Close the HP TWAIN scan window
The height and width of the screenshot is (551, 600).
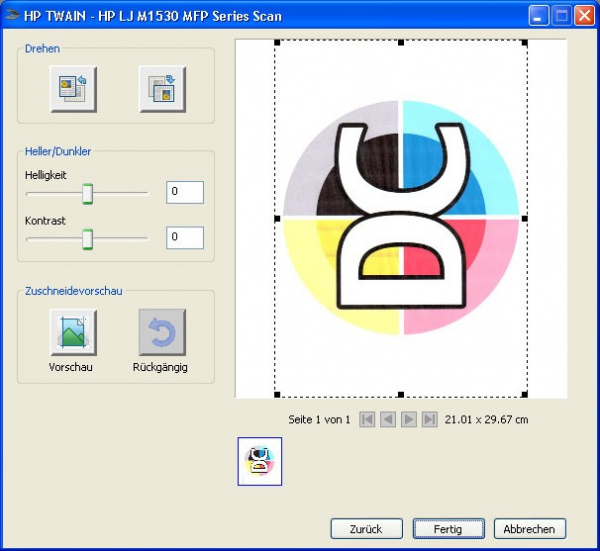tap(583, 16)
